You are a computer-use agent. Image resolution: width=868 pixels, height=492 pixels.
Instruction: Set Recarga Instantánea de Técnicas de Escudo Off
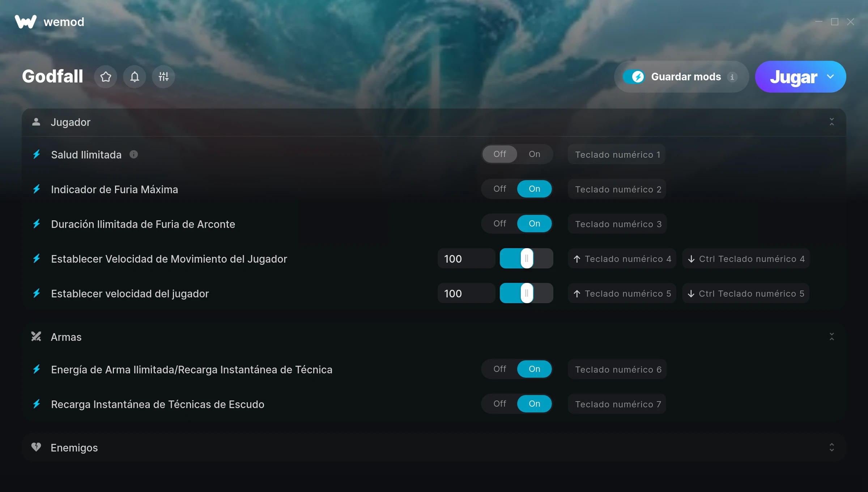click(x=500, y=404)
